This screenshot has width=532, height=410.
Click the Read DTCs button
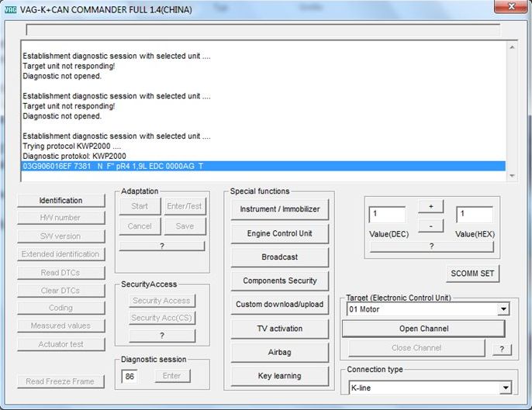(x=61, y=273)
